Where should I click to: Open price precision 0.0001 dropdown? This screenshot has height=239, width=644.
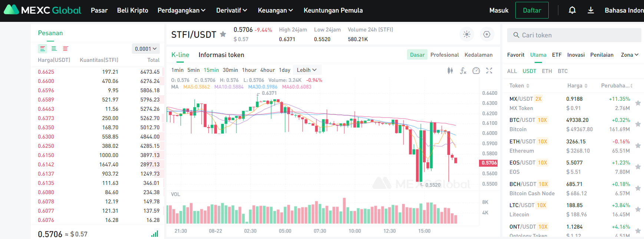click(146, 49)
